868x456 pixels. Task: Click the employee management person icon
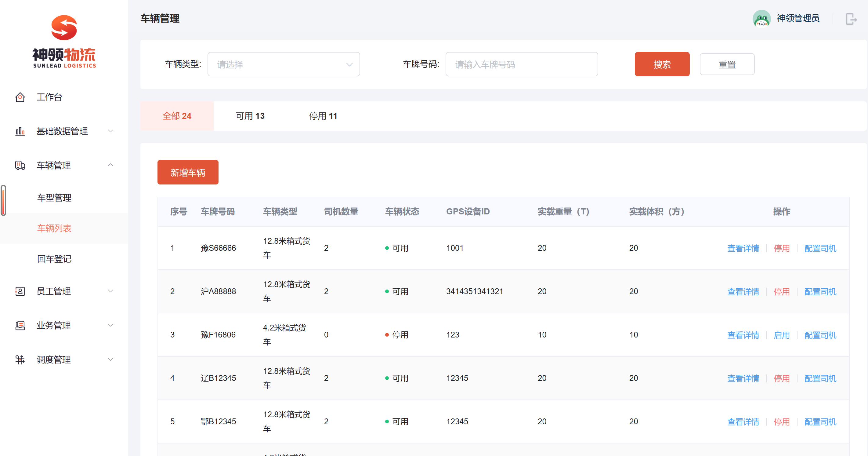coord(20,291)
